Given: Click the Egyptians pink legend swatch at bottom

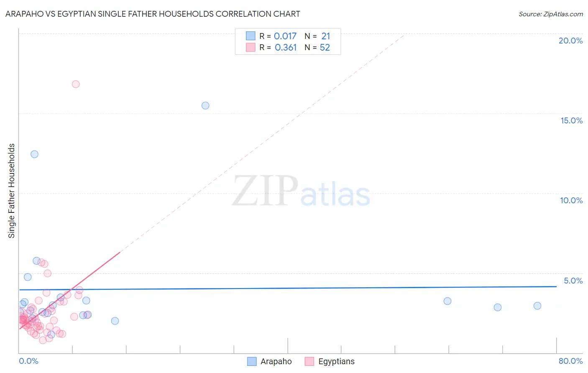Looking at the screenshot, I should (x=309, y=362).
